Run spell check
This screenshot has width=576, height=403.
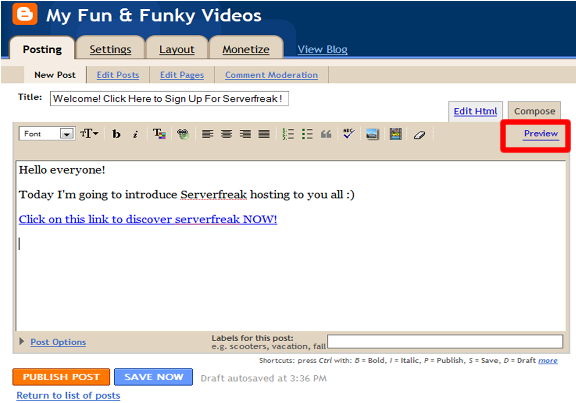point(348,134)
